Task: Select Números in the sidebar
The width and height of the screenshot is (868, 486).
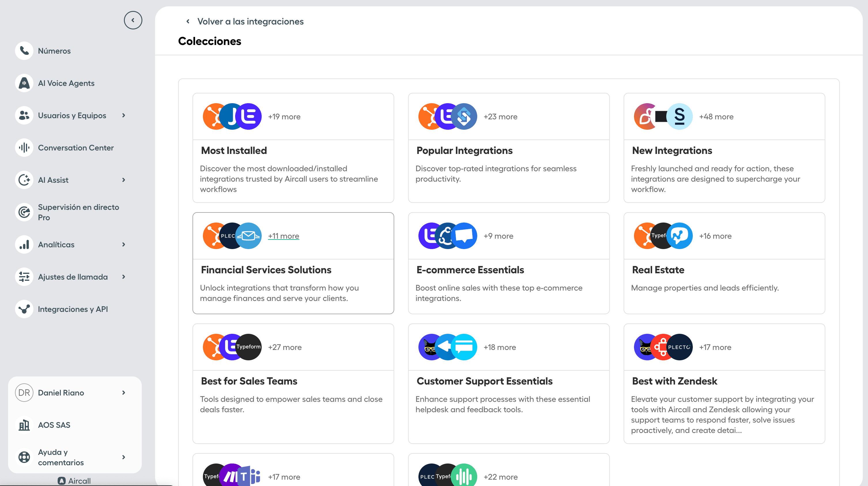Action: 54,51
